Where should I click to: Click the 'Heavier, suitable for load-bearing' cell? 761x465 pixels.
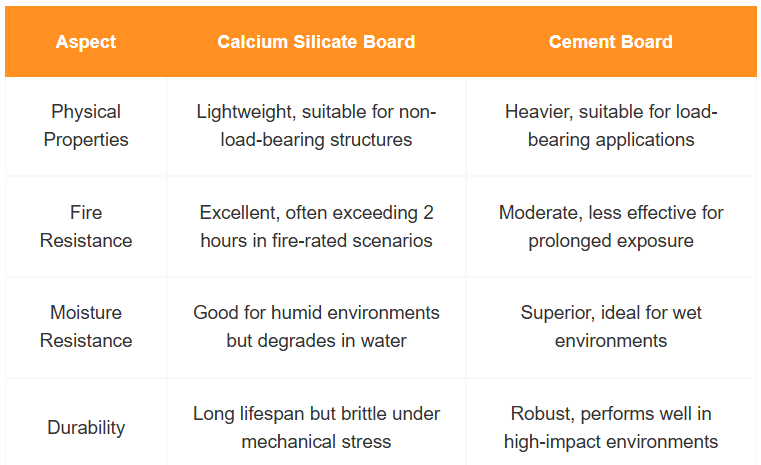[610, 126]
